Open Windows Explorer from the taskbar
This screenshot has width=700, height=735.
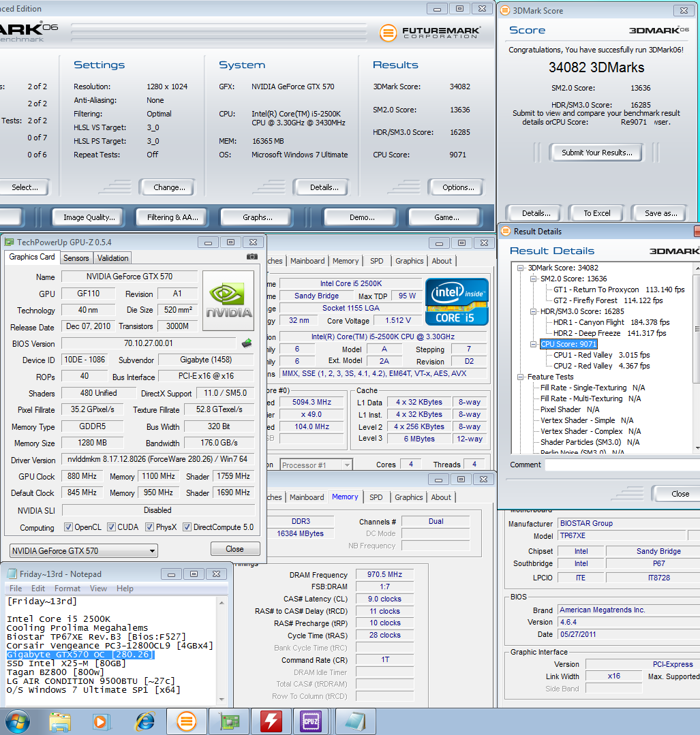60,722
